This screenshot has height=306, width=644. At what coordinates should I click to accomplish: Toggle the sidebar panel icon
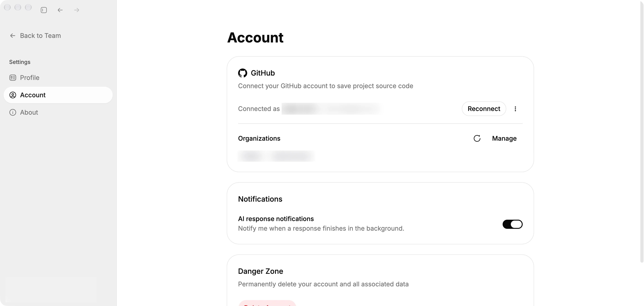(44, 10)
